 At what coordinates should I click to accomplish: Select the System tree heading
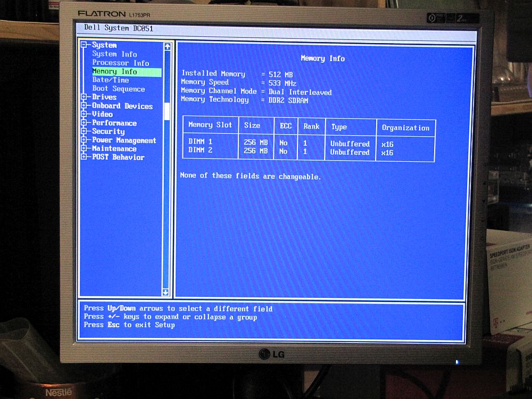(x=104, y=45)
